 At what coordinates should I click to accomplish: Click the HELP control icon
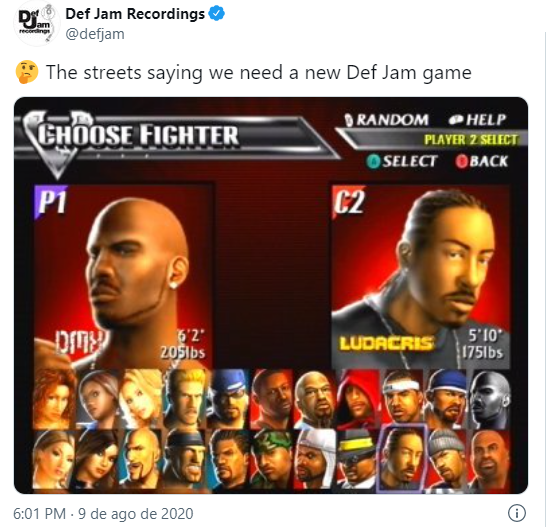(456, 120)
